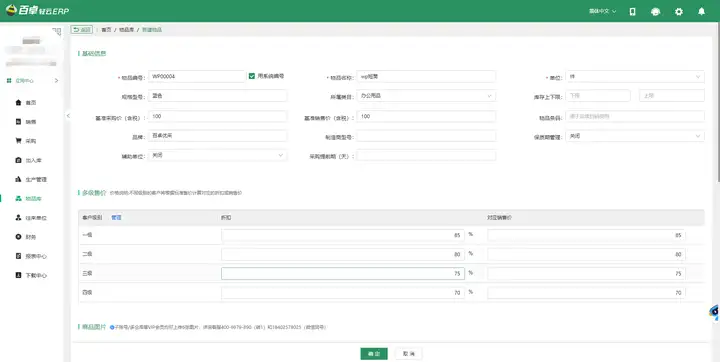Expand the 应用中心 chevron arrow
Image resolution: width=720 pixels, height=362 pixels.
click(56, 80)
